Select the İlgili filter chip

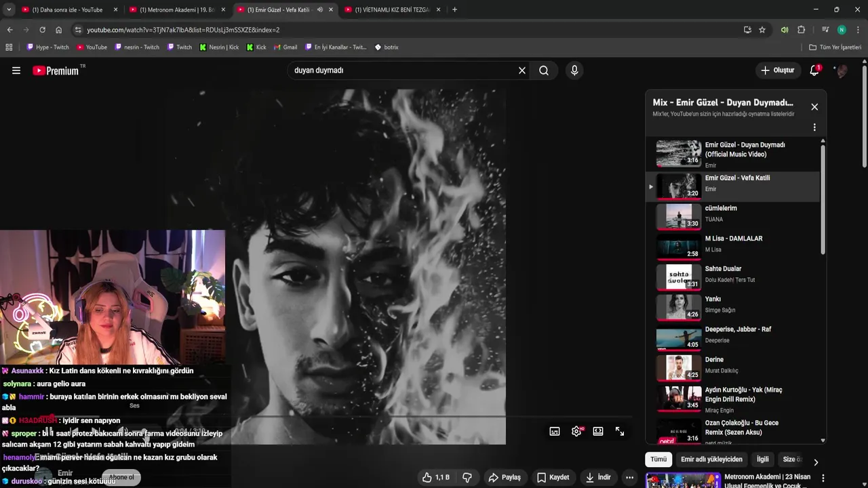[763, 460]
